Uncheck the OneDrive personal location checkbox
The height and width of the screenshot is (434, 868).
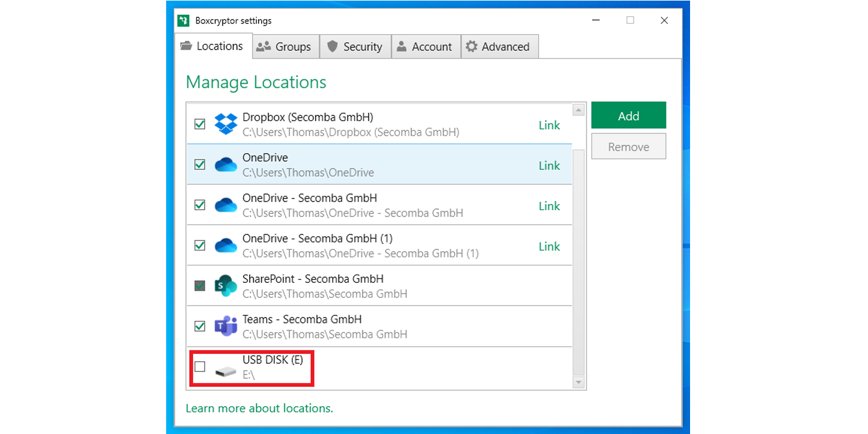(200, 165)
